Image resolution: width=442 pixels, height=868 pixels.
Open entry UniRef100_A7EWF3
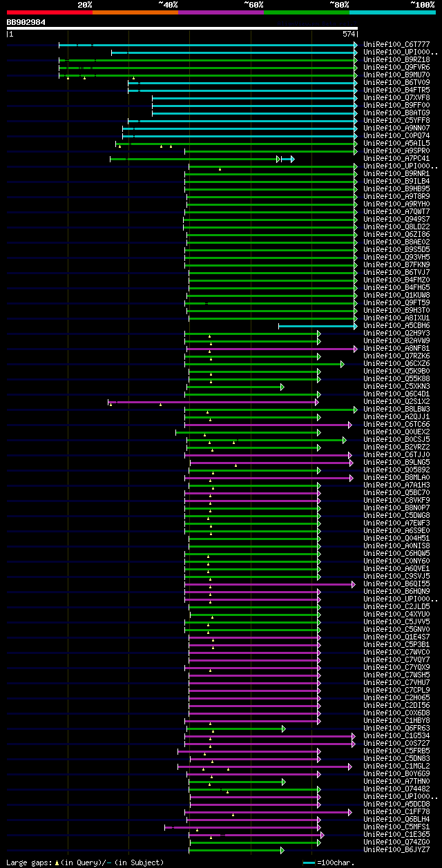point(396,523)
